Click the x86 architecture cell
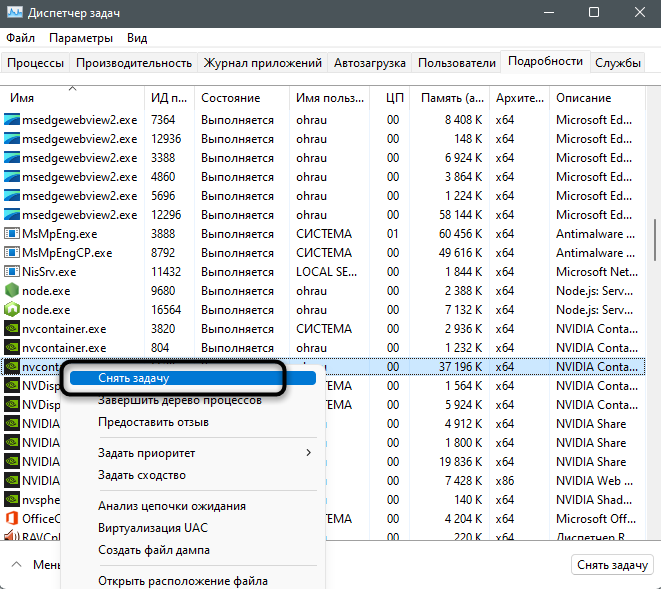661x589 pixels. pyautogui.click(x=505, y=480)
